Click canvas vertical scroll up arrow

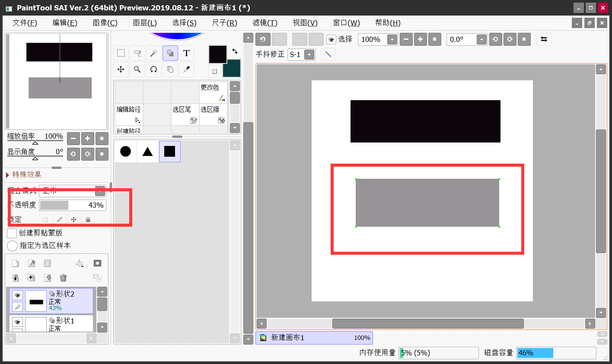pyautogui.click(x=601, y=69)
